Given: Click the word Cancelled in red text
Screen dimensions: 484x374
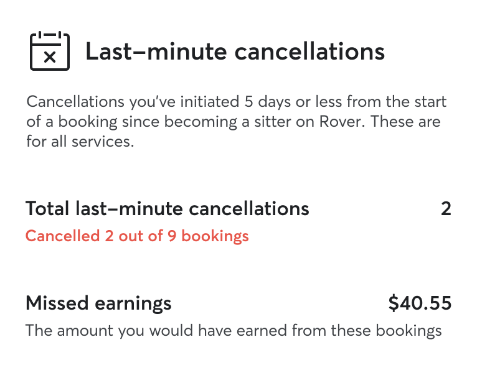Looking at the screenshot, I should 63,236.
